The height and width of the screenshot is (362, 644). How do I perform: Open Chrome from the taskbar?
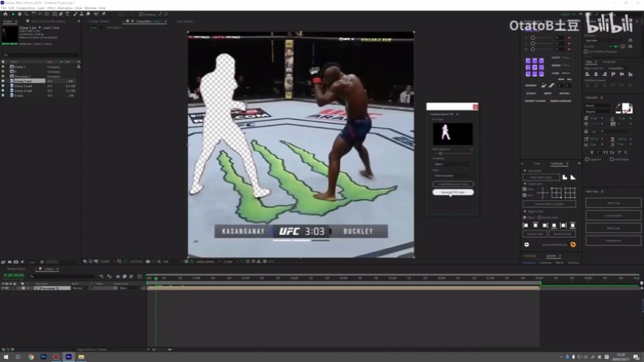pyautogui.click(x=31, y=357)
